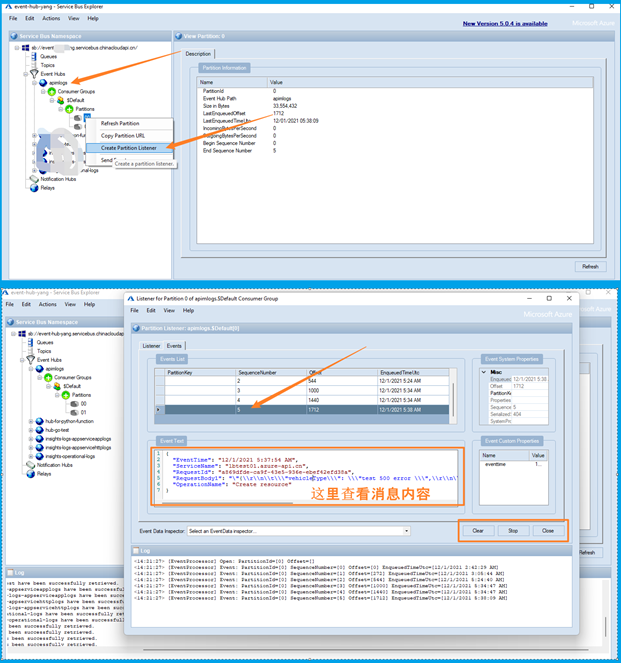Click the insights-operational-logs hub icon
622x664 pixels.
click(x=40, y=456)
